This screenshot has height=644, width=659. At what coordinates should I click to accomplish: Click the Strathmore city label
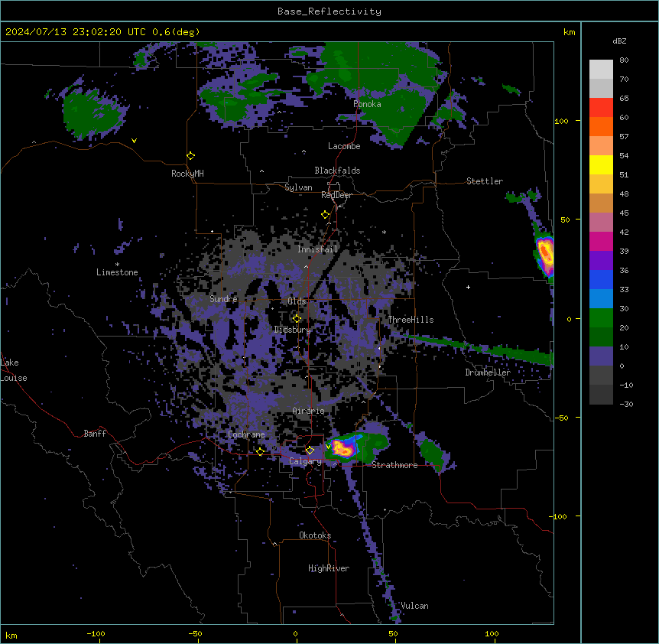(394, 465)
